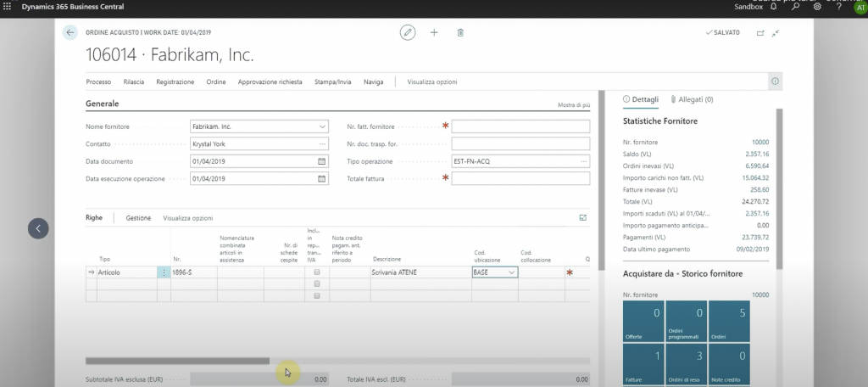Click Visualizza opzioni in action bar
The width and height of the screenshot is (868, 387).
click(x=432, y=81)
